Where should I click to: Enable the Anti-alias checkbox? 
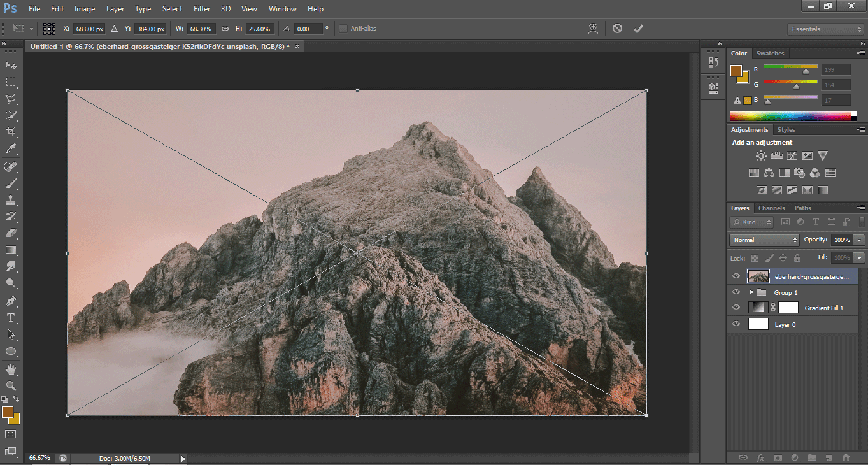pos(343,28)
